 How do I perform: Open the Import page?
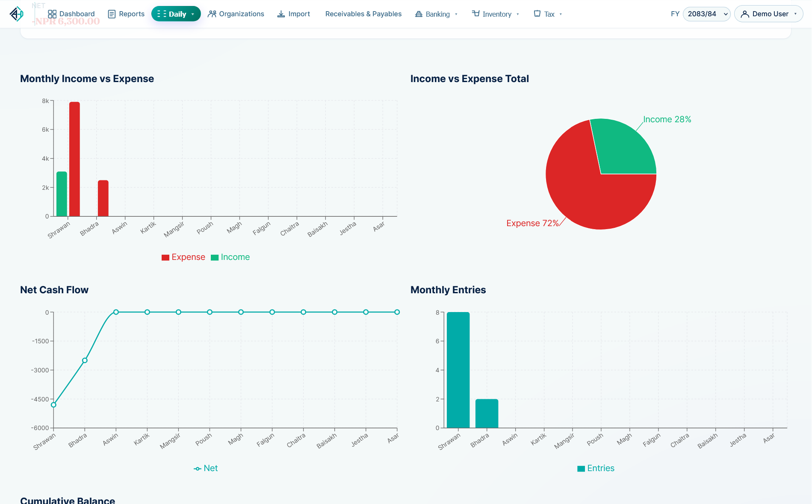click(x=294, y=14)
